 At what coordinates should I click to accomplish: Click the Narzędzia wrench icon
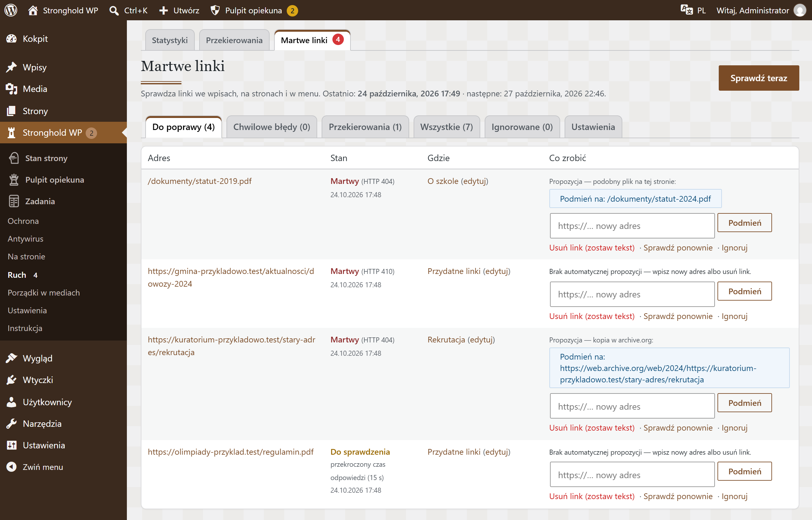pos(11,423)
